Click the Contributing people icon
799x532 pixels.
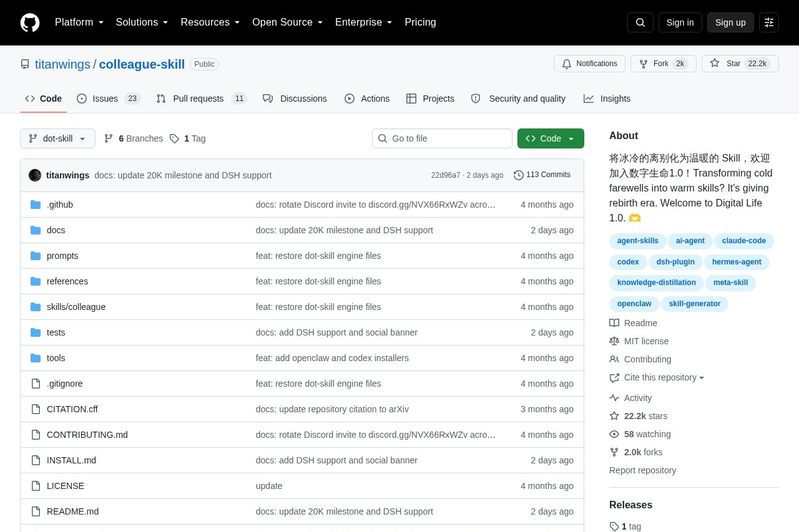click(614, 359)
